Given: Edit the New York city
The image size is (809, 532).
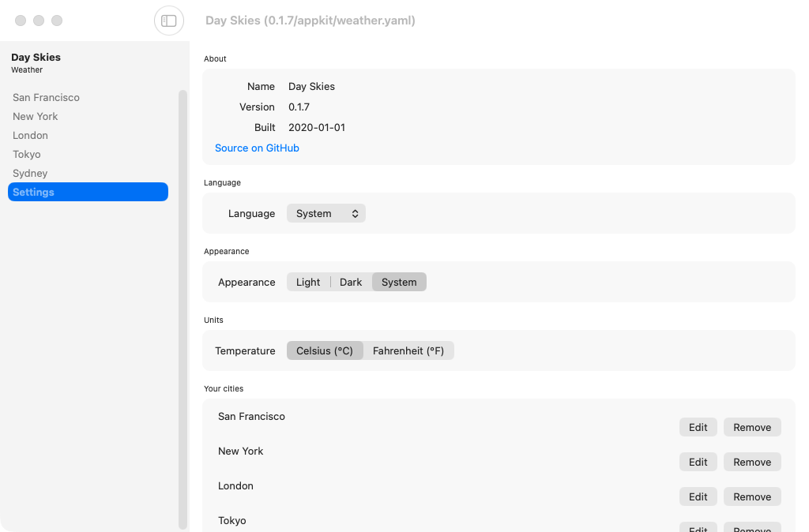Looking at the screenshot, I should (698, 462).
